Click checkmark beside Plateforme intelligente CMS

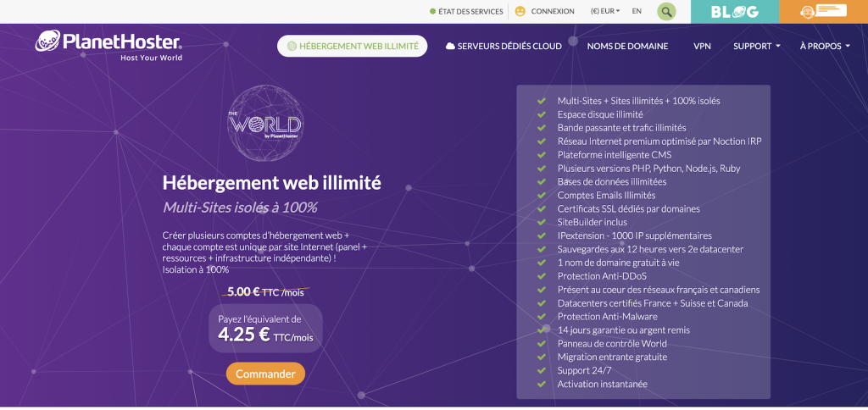coord(542,155)
